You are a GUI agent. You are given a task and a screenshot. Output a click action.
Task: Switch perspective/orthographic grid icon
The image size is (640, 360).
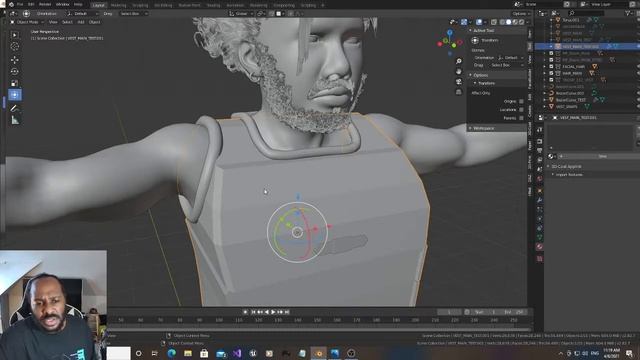point(459,92)
